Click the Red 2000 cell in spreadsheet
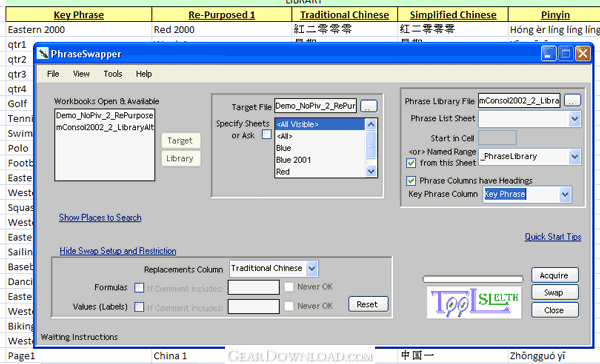 coord(222,29)
